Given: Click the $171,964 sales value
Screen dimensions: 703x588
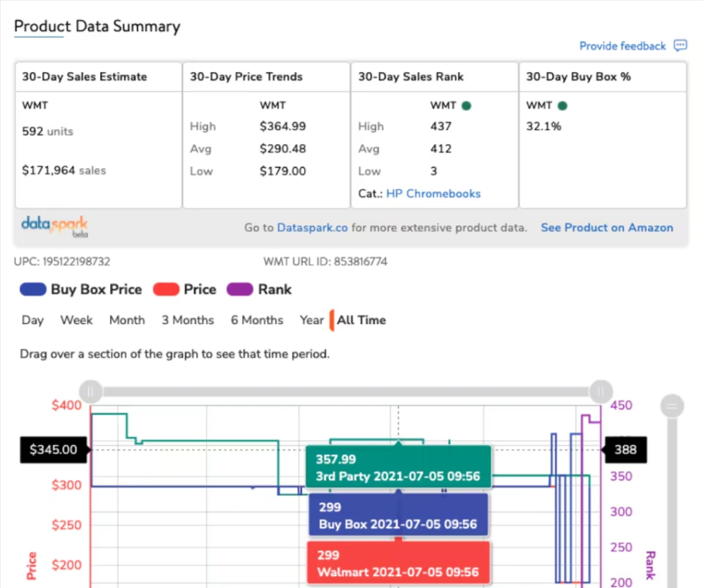Looking at the screenshot, I should (64, 170).
